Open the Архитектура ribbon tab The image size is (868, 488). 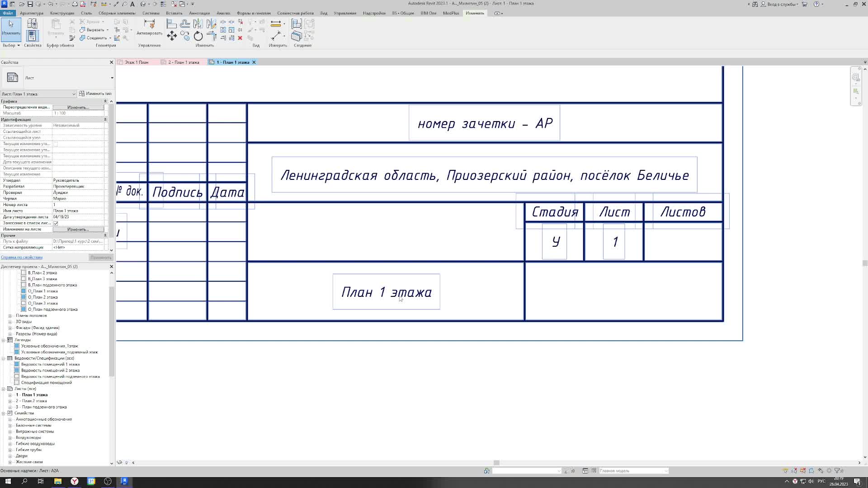[x=32, y=13]
